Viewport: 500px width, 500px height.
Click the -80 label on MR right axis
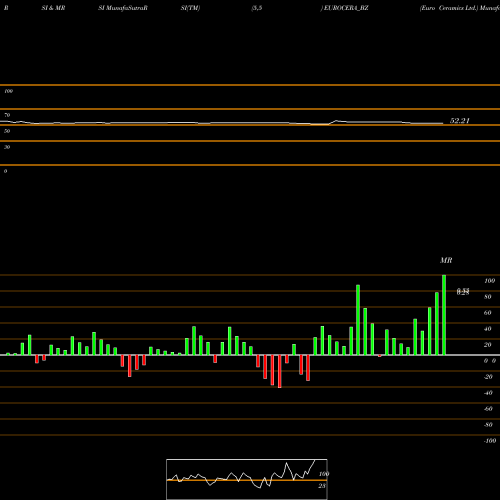coord(488,425)
